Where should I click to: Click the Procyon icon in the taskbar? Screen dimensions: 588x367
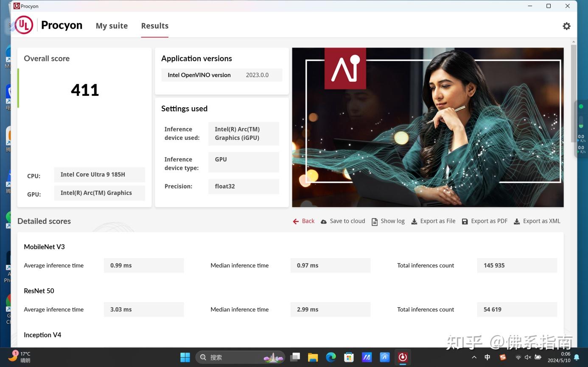click(403, 357)
